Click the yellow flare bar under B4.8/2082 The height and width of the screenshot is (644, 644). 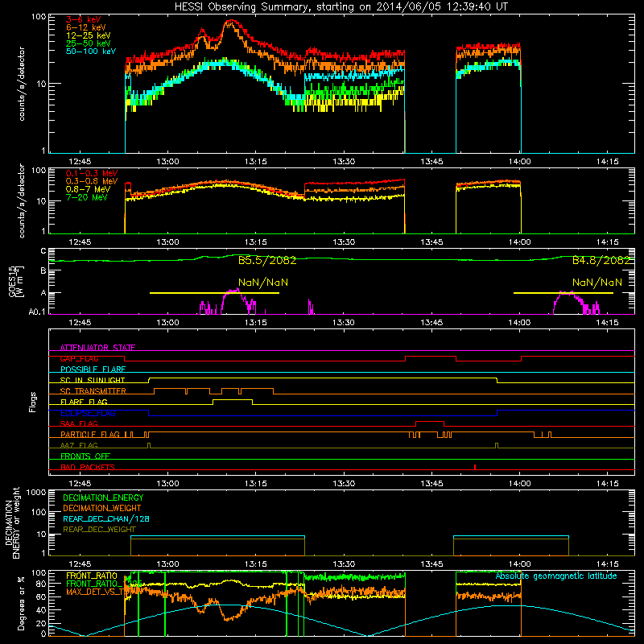point(563,293)
